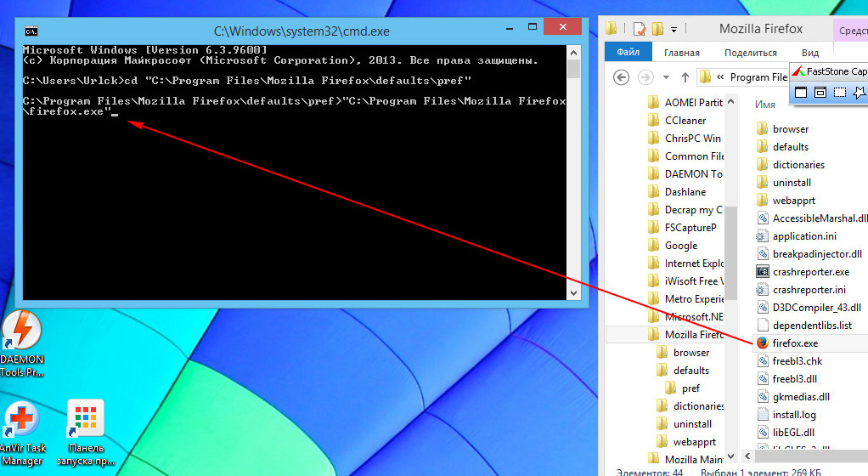Open the Customize Quick Access Toolbar dropdown
Screen dimensions: 868x476
coord(674,29)
